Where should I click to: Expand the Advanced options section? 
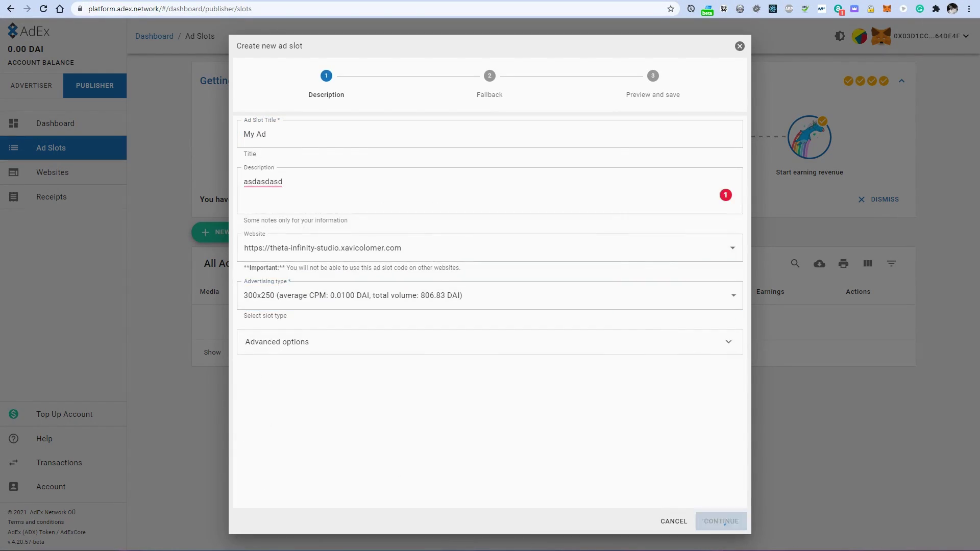(x=489, y=342)
